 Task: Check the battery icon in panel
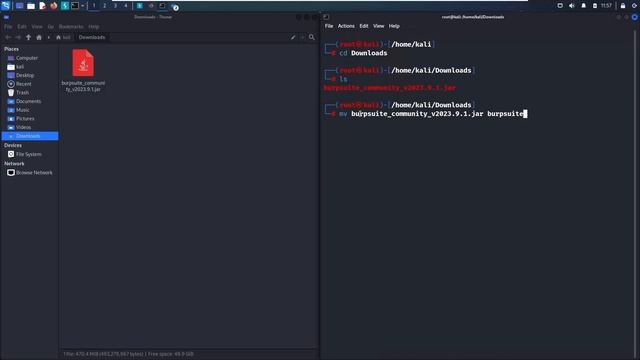coord(595,6)
